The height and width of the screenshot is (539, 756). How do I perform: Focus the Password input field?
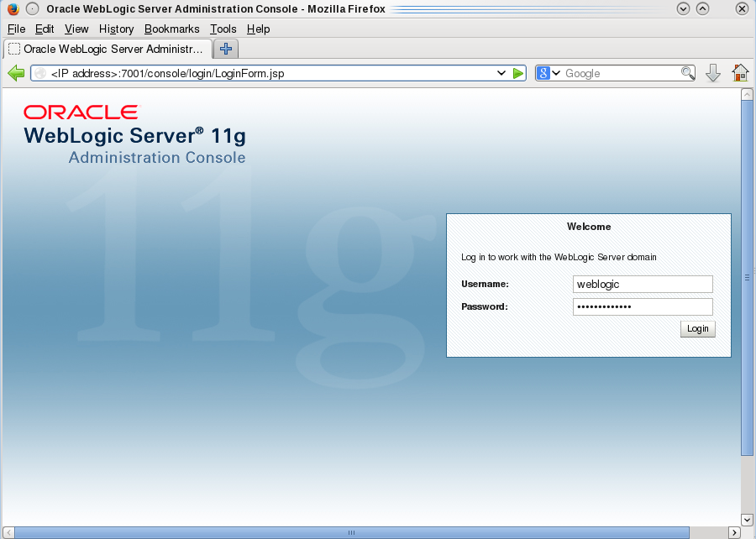[643, 306]
